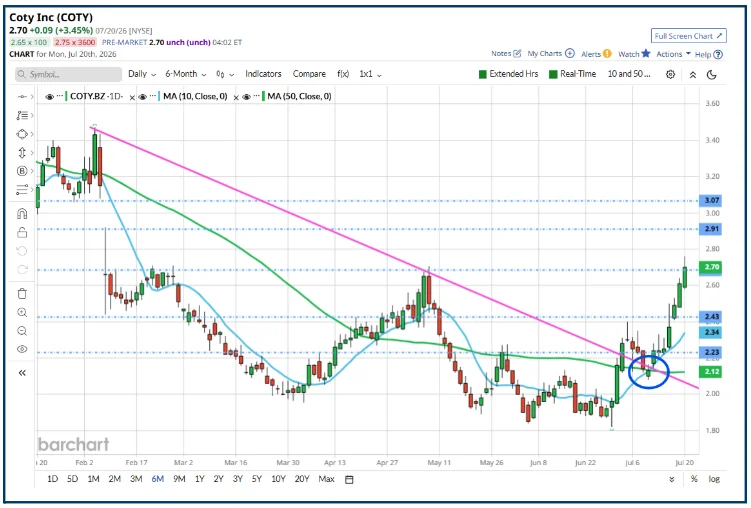
Task: Open the 1x1 grid layout dropdown
Action: tap(370, 74)
